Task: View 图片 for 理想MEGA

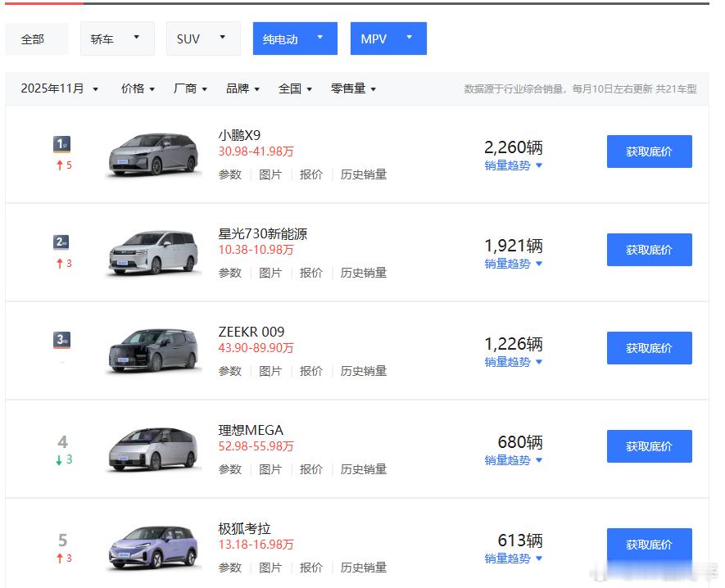Action: [x=270, y=469]
